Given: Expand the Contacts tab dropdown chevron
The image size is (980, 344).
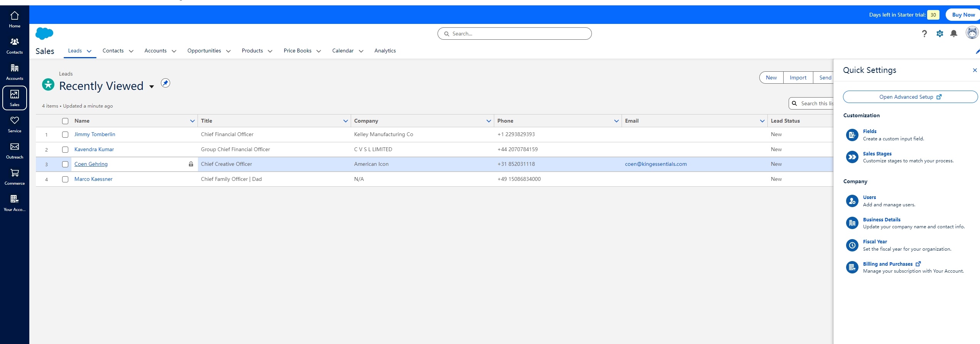Looking at the screenshot, I should tap(131, 51).
